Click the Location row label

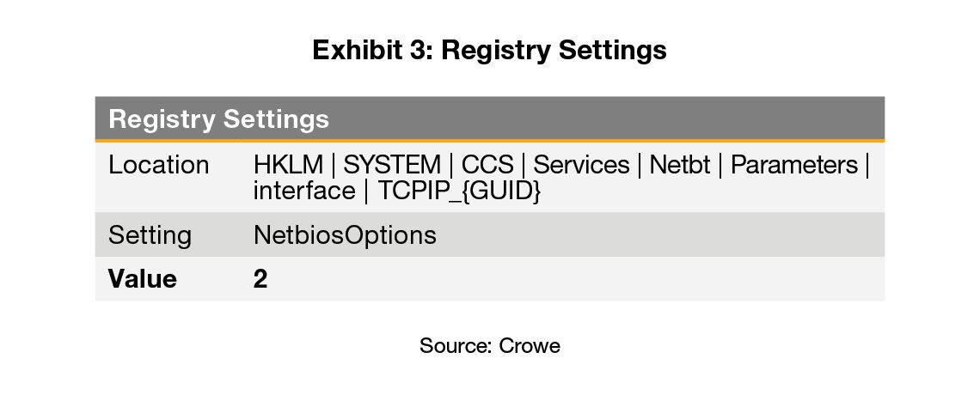[x=158, y=165]
